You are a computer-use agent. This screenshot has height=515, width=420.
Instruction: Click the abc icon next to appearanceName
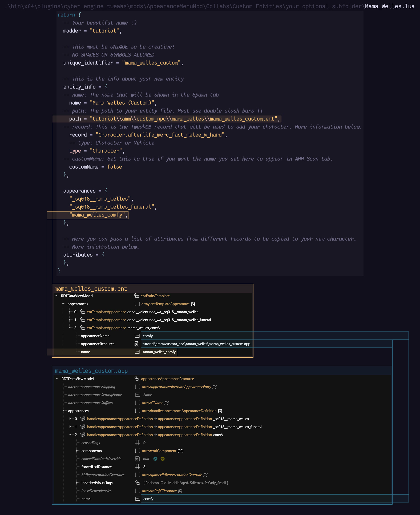pyautogui.click(x=137, y=336)
